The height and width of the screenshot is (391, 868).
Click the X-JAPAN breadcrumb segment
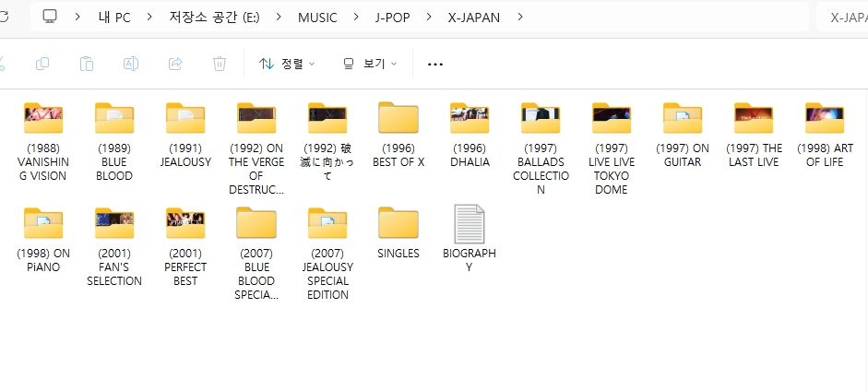tap(474, 18)
